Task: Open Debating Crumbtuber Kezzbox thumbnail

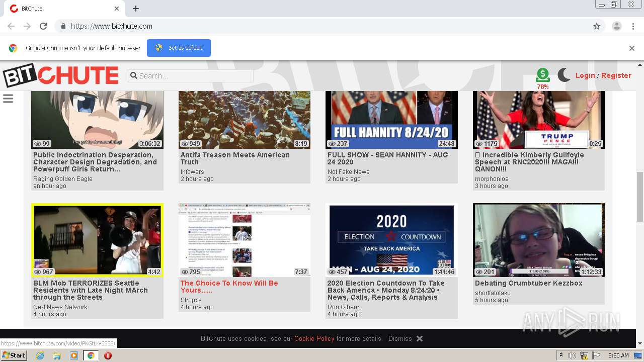Action: coord(539,240)
